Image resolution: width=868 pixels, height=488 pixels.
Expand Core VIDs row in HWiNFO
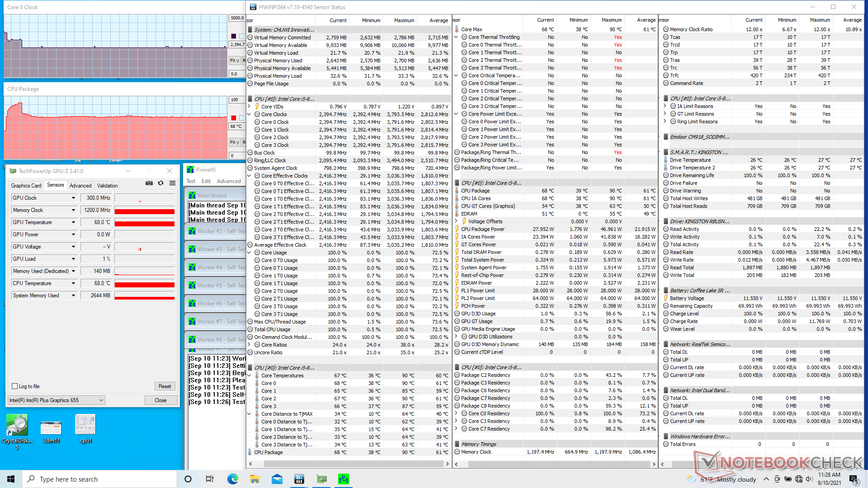(x=249, y=107)
